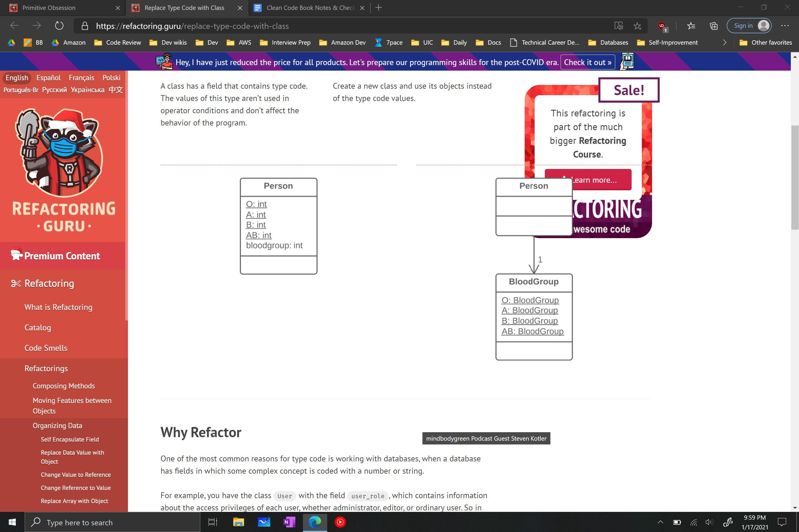Select the Español language option
The height and width of the screenshot is (532, 799).
pos(48,78)
